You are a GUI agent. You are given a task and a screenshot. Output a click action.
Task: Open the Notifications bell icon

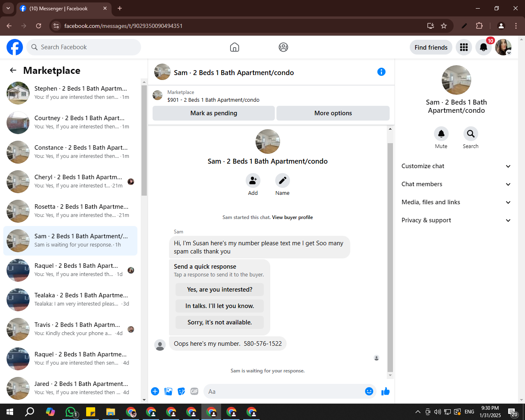(484, 47)
